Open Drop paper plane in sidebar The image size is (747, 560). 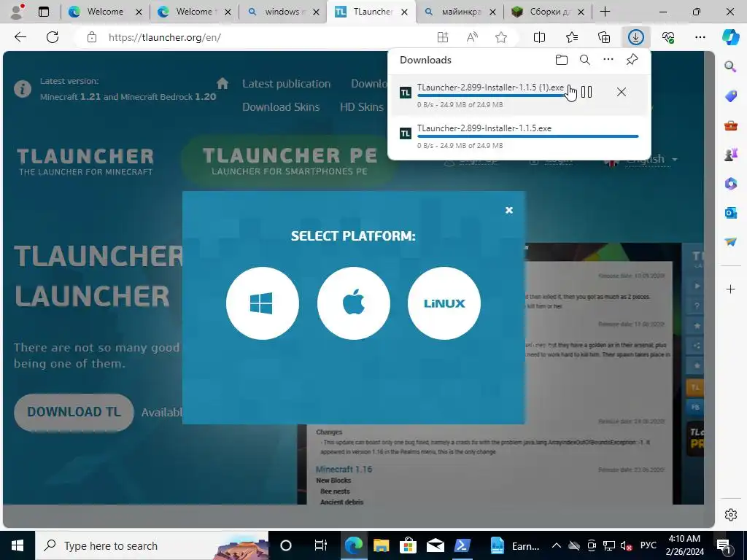click(x=730, y=242)
